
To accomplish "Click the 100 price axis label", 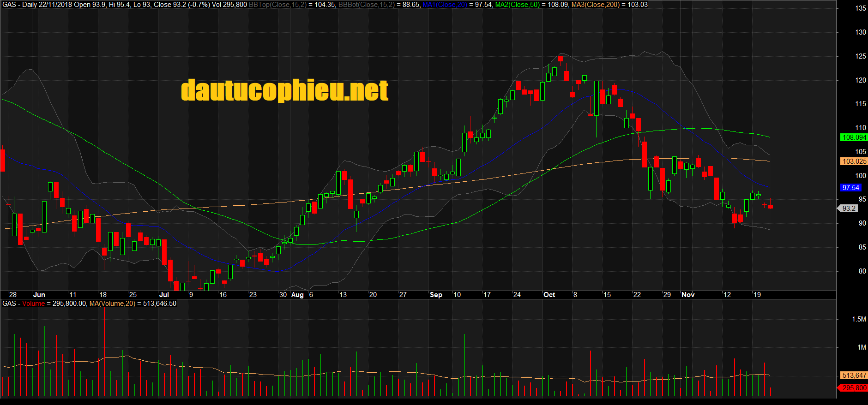I will [x=861, y=176].
